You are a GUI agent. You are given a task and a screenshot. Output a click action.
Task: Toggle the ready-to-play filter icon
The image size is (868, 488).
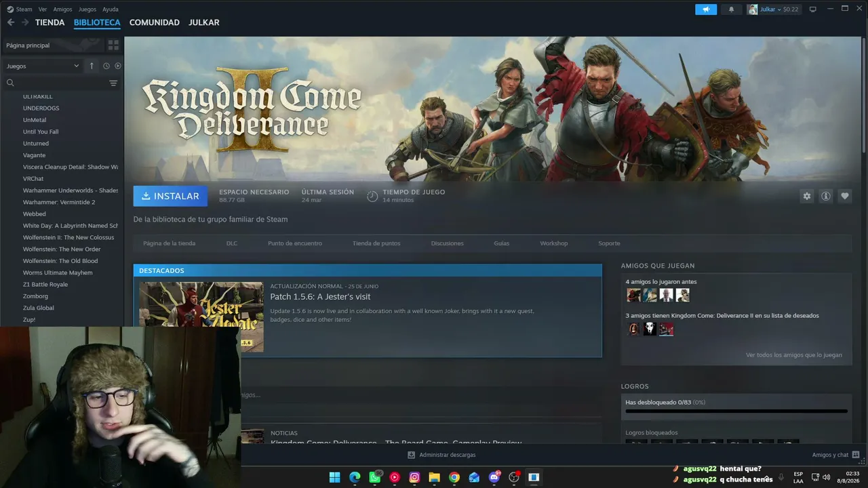[117, 66]
